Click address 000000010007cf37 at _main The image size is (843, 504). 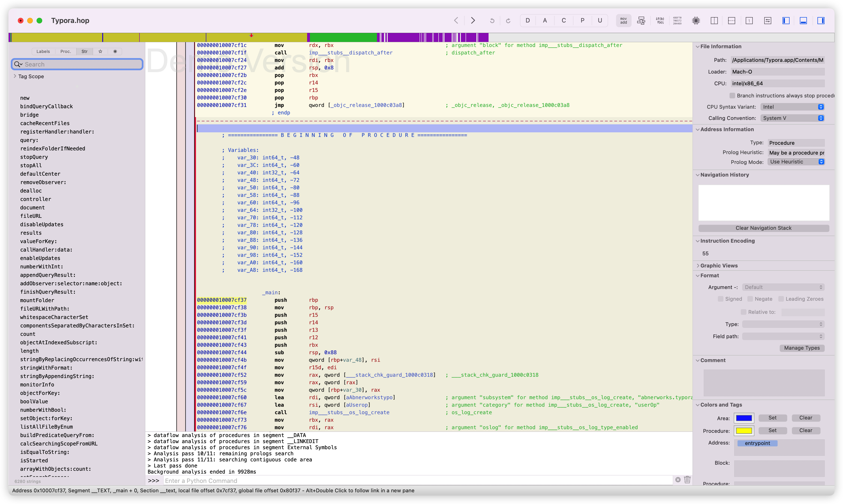point(222,300)
